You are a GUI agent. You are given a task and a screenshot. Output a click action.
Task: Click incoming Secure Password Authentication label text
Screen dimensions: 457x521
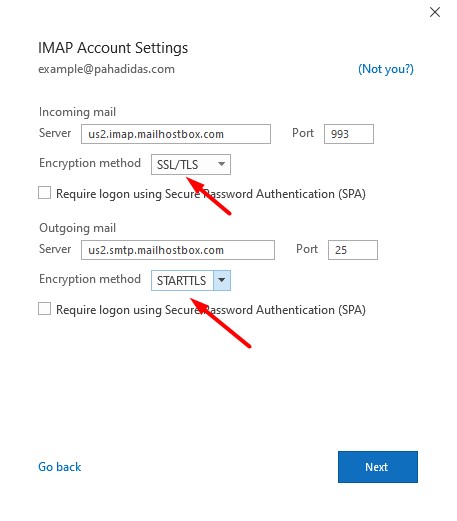pyautogui.click(x=211, y=194)
